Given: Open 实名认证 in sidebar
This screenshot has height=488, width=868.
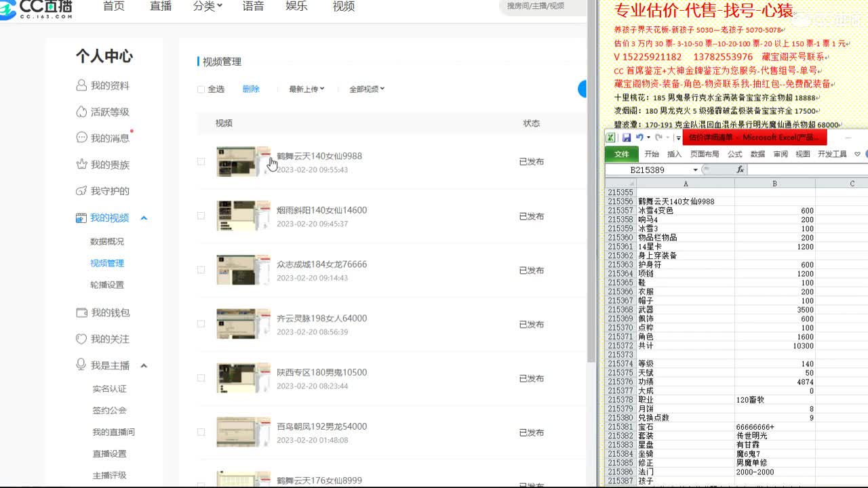Looking at the screenshot, I should point(110,388).
